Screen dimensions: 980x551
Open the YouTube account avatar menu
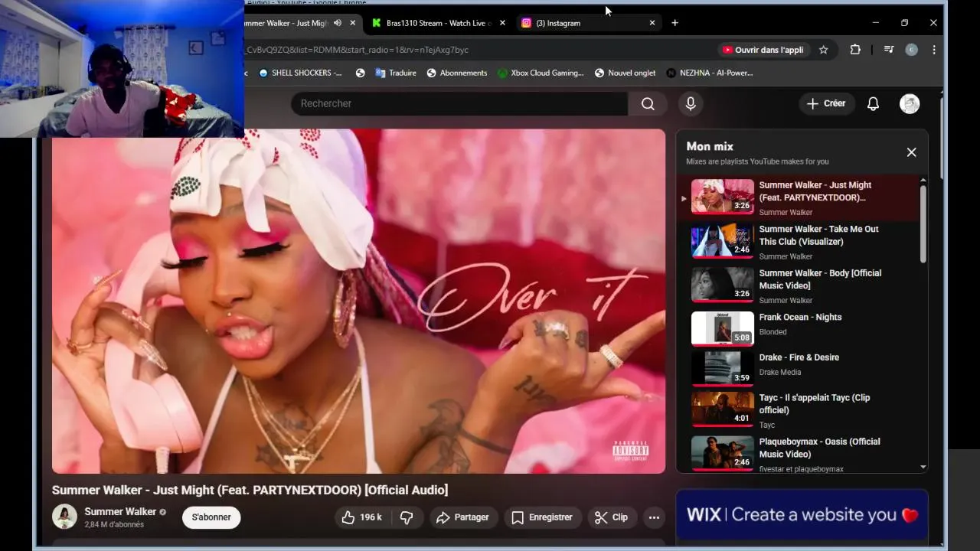pyautogui.click(x=910, y=103)
